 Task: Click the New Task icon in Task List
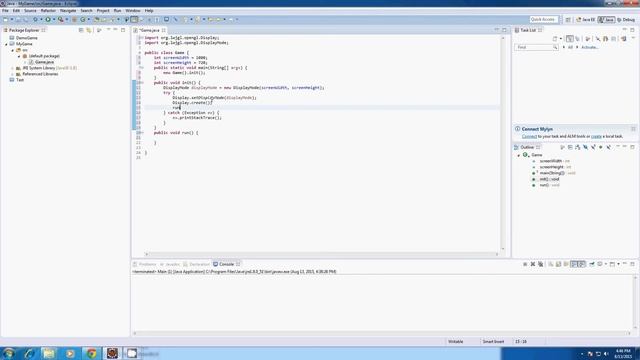click(555, 39)
